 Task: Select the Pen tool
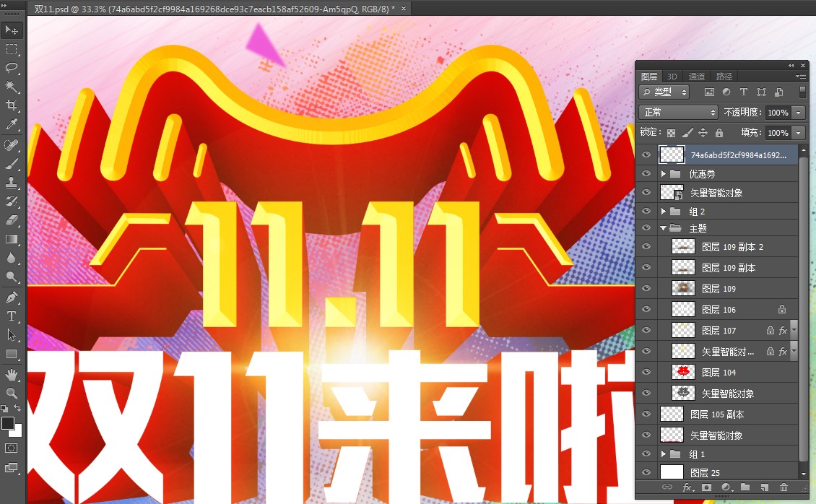point(12,297)
